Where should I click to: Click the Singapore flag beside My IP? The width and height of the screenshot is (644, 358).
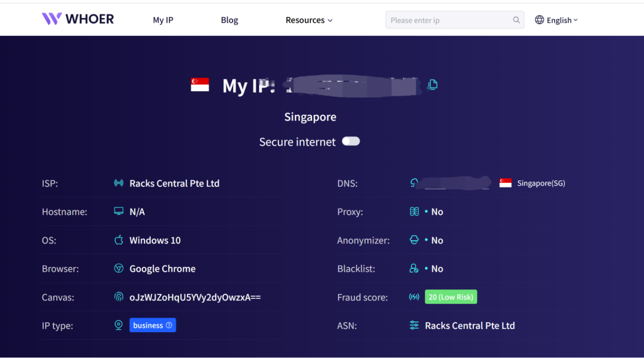click(200, 84)
